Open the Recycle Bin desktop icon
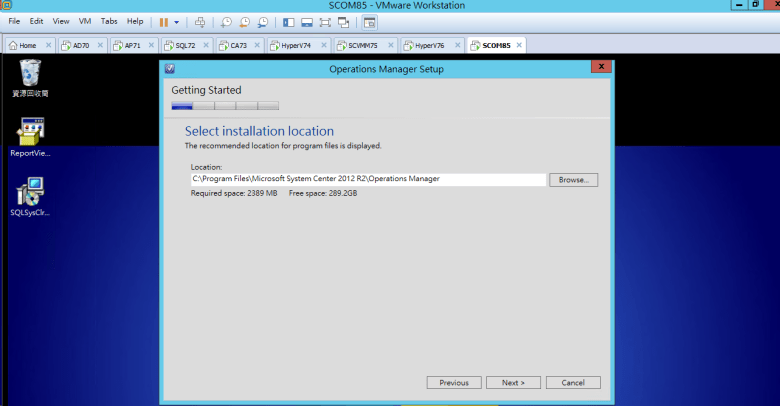 tap(31, 77)
